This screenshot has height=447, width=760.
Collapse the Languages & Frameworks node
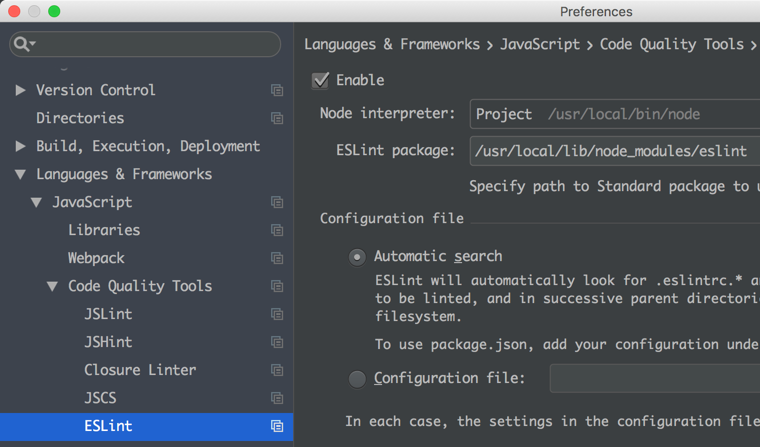20,174
